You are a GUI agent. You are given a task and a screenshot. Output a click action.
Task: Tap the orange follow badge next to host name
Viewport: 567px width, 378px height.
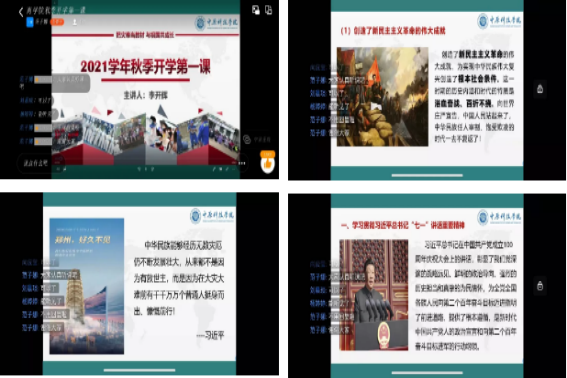point(57,22)
